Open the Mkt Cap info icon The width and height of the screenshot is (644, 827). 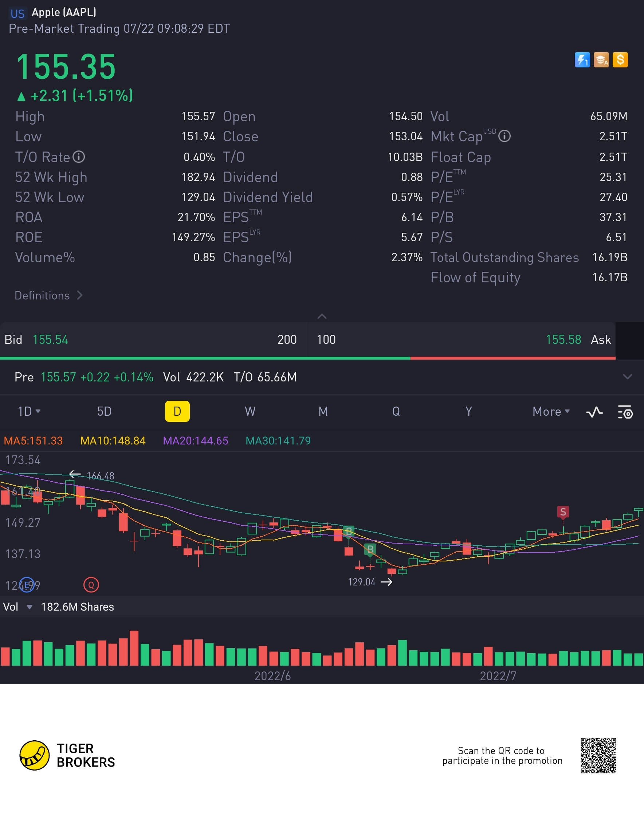point(504,136)
